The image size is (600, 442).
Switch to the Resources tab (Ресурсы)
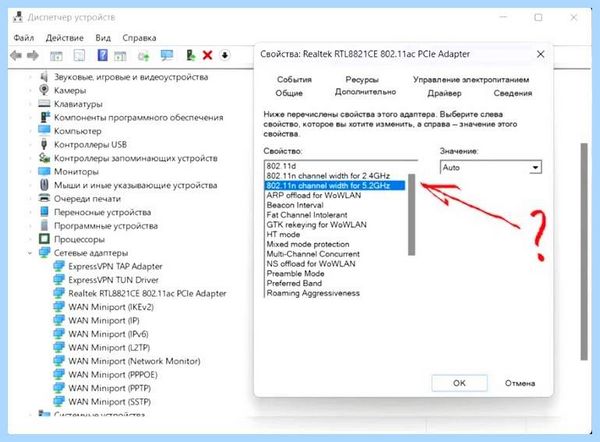tap(362, 80)
